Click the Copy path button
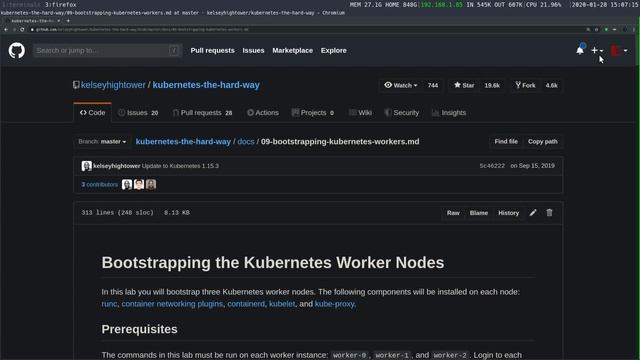This screenshot has width=640, height=360. click(x=542, y=142)
